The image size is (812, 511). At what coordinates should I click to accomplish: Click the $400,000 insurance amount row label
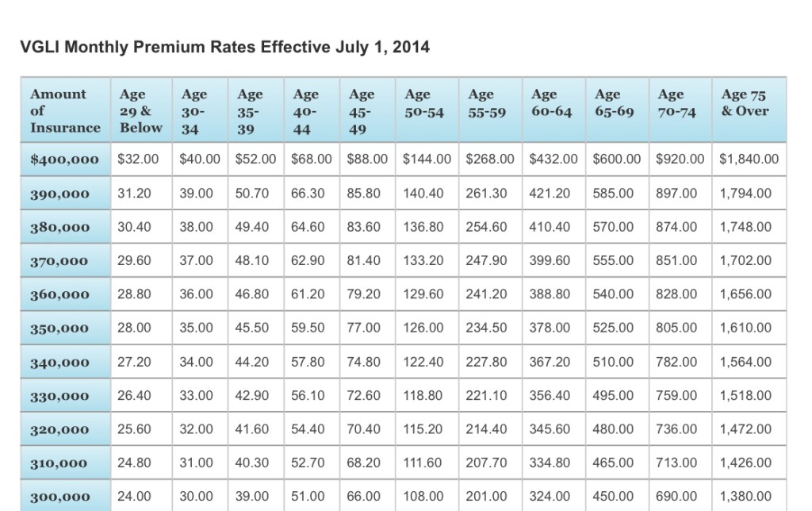pyautogui.click(x=65, y=159)
